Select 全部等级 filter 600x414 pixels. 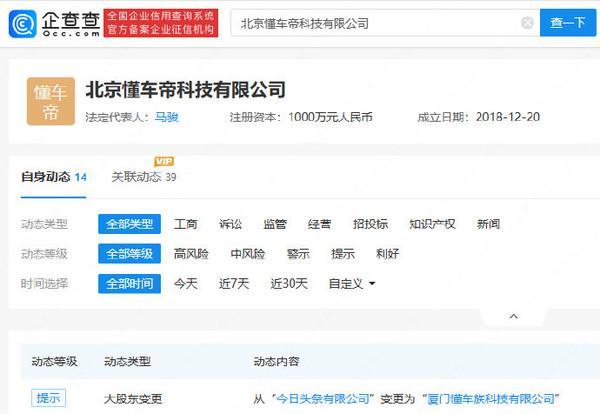click(129, 254)
